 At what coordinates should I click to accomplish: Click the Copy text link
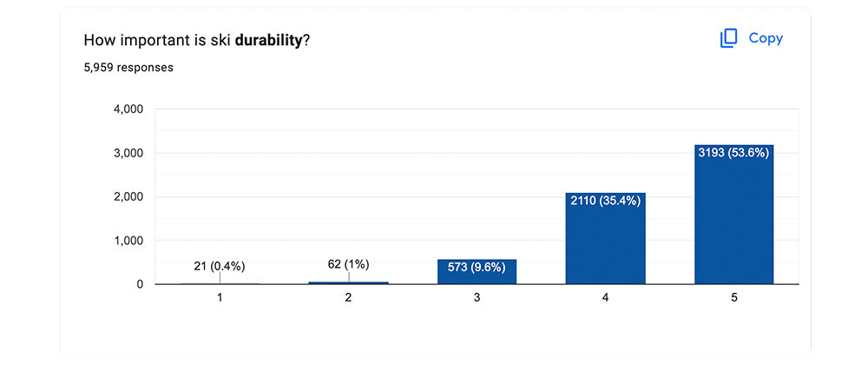766,38
